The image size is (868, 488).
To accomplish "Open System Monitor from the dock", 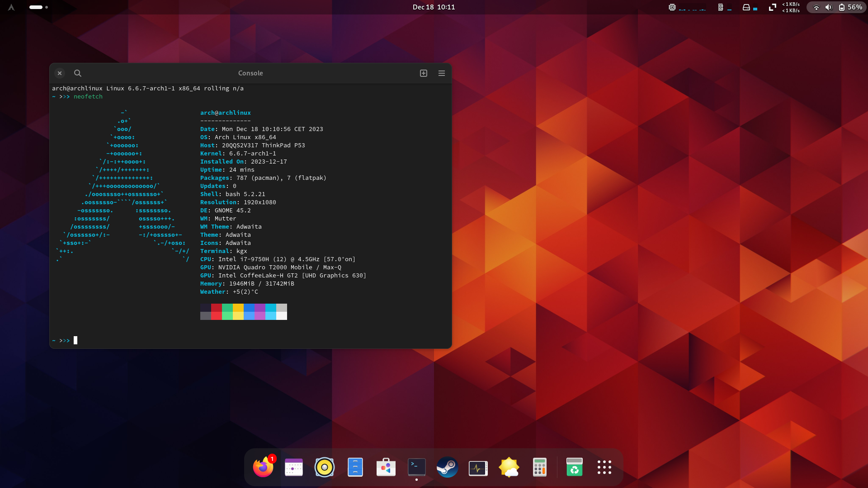I will [x=478, y=468].
